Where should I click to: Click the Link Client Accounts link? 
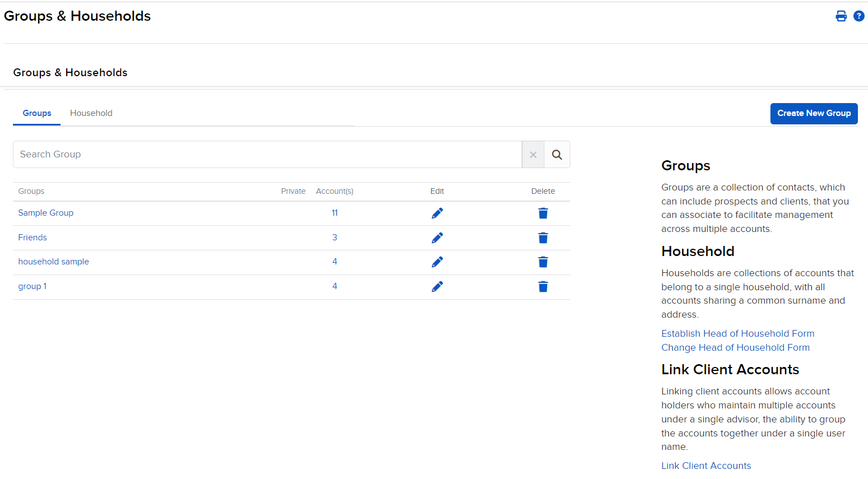pos(706,466)
